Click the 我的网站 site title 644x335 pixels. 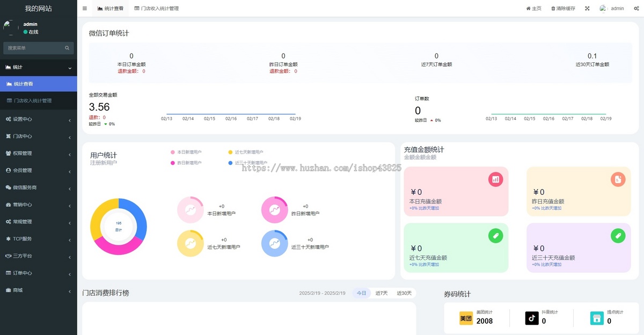39,9
